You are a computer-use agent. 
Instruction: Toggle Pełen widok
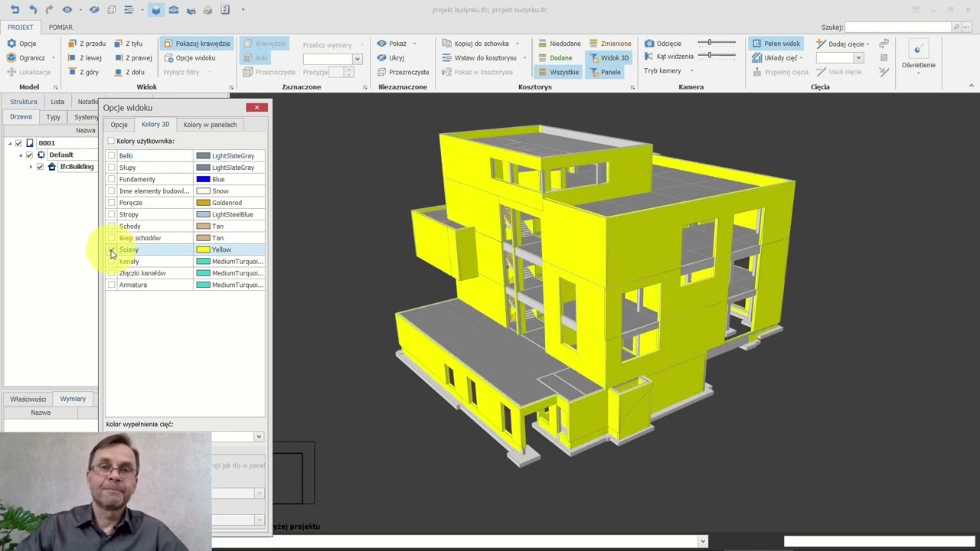pos(776,44)
